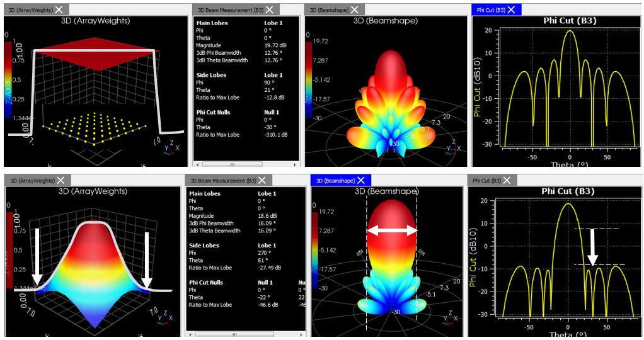Click the color scale bar beside flat ArrayWeights
This screenshot has width=644, height=340.
(x=8, y=80)
